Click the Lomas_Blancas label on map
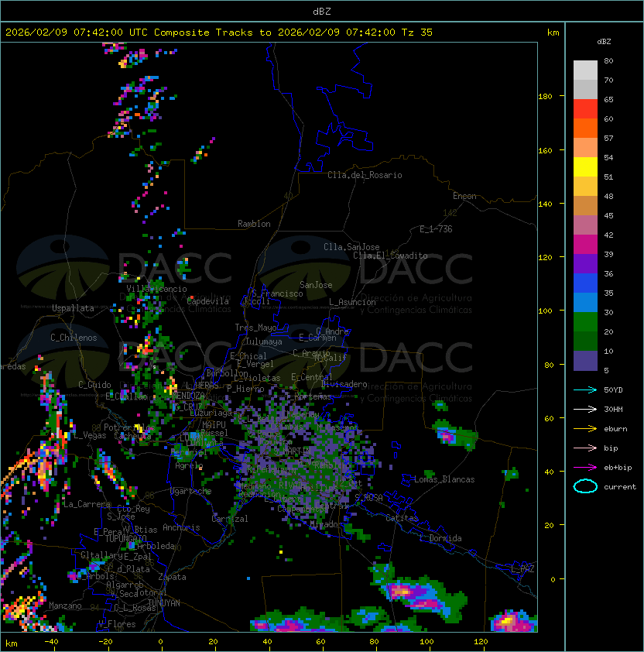Screen dimensions: 644x652 [x=444, y=479]
